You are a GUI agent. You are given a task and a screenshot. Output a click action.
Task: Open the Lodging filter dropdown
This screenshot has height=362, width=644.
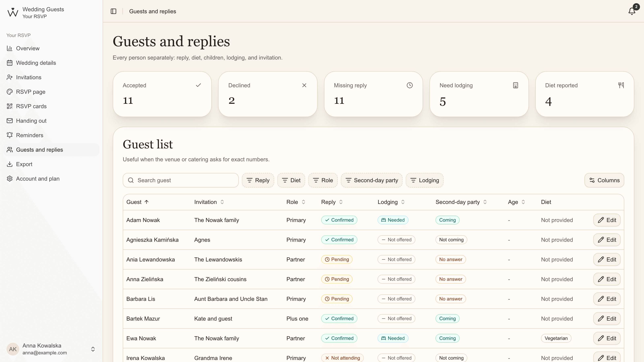(424, 180)
